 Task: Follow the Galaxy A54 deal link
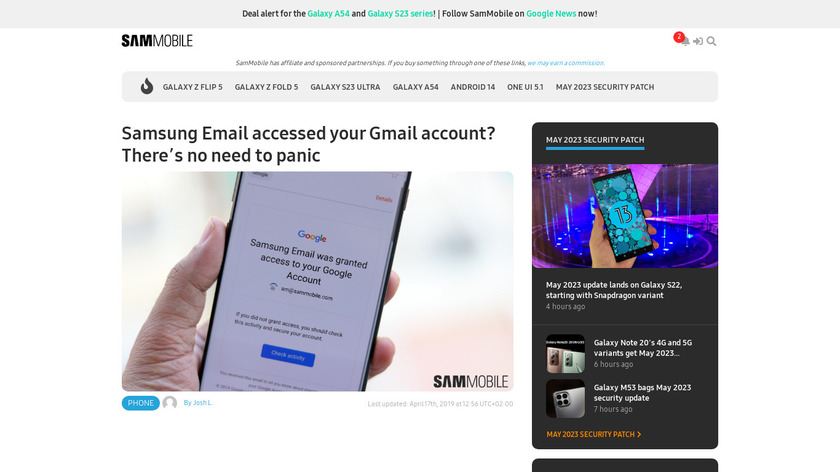click(328, 14)
